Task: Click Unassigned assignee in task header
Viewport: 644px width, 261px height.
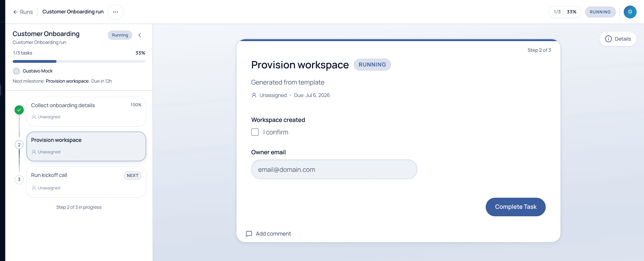Action: tap(273, 95)
